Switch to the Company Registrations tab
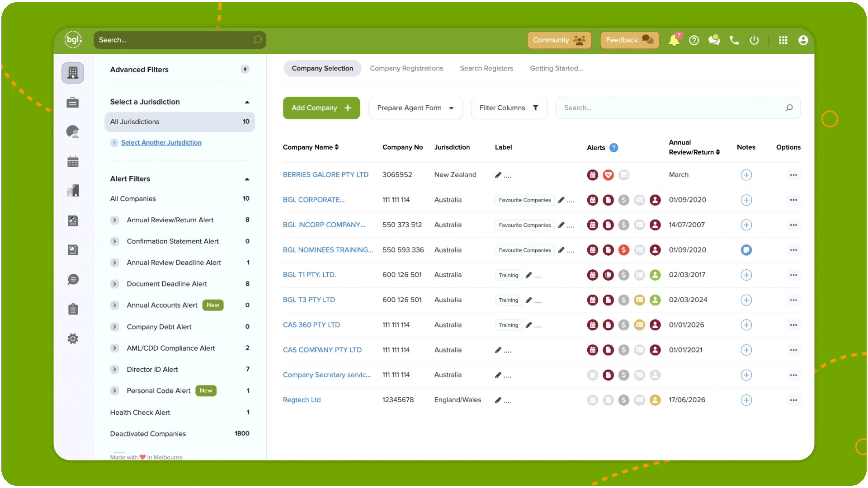Viewport: 868px width, 488px height. [406, 68]
